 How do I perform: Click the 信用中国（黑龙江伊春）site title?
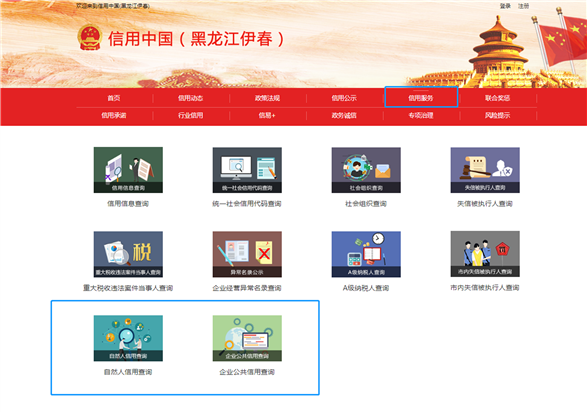pos(196,39)
